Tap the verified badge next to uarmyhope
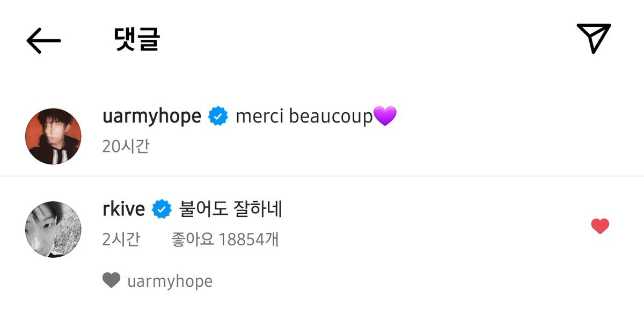This screenshot has height=319, width=644. pos(218,117)
